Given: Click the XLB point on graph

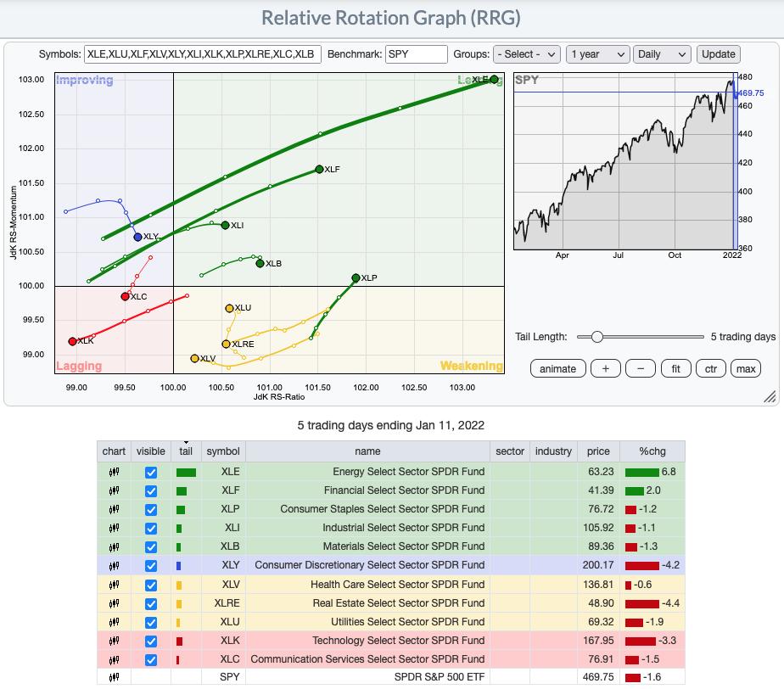Looking at the screenshot, I should (260, 264).
